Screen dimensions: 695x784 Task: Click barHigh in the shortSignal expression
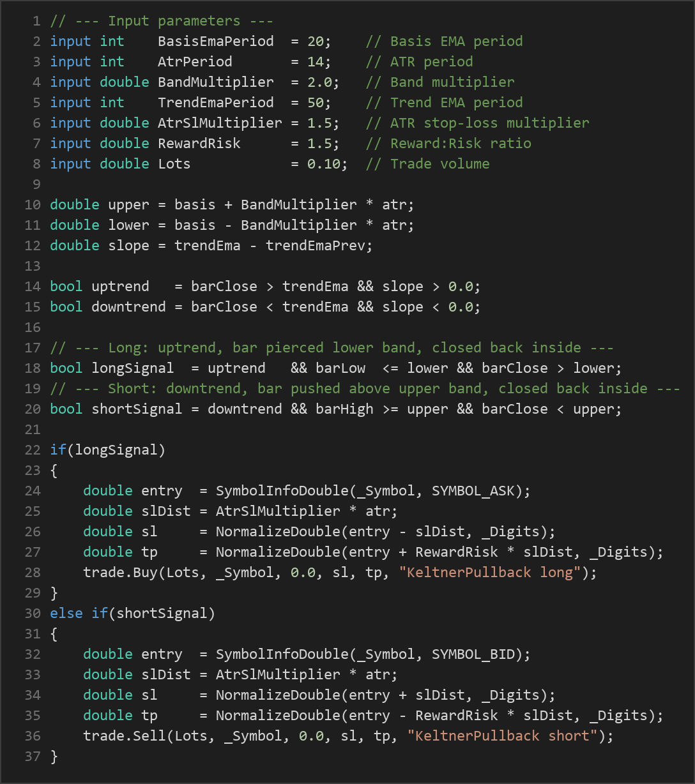[345, 409]
